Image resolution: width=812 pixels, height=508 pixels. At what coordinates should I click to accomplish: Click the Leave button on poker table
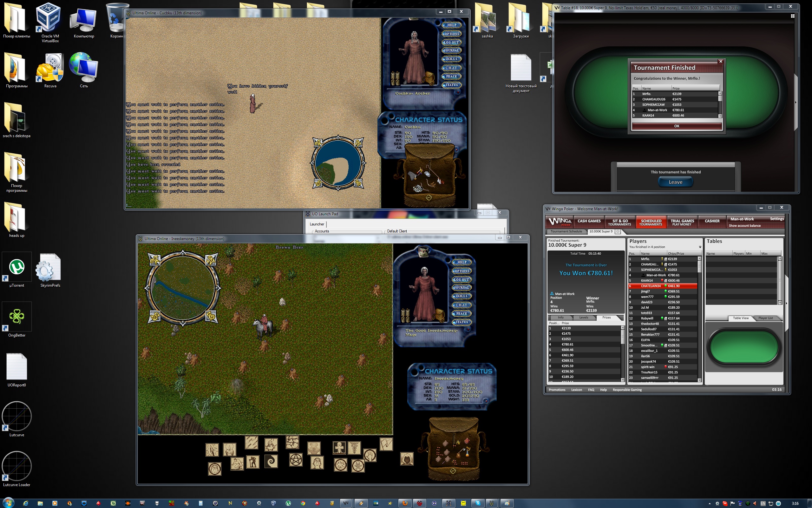(x=675, y=182)
